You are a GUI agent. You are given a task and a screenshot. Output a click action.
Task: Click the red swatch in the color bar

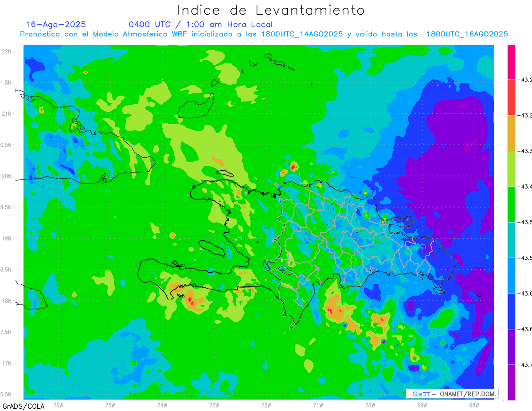pyautogui.click(x=511, y=98)
